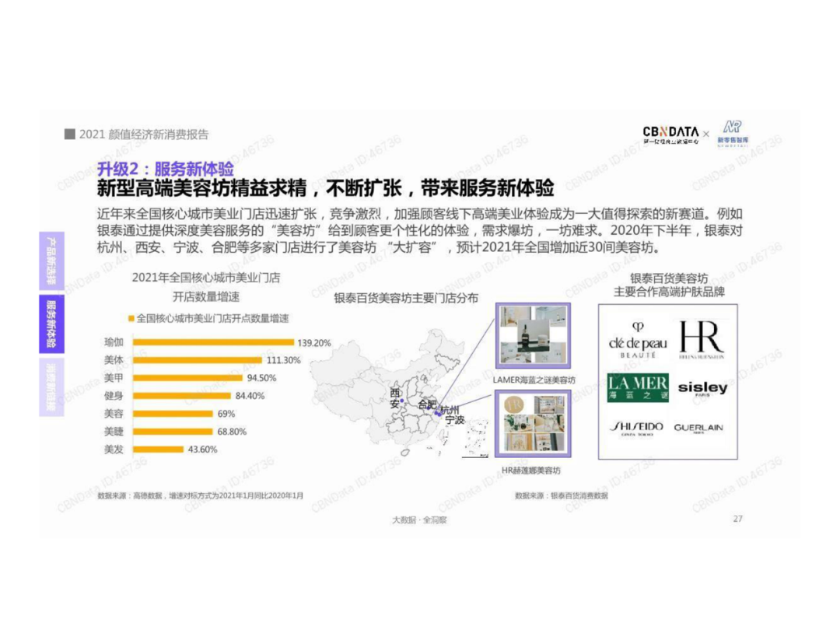Click the purple heading 升级2：服务新体验
The height and width of the screenshot is (630, 840).
tap(166, 170)
